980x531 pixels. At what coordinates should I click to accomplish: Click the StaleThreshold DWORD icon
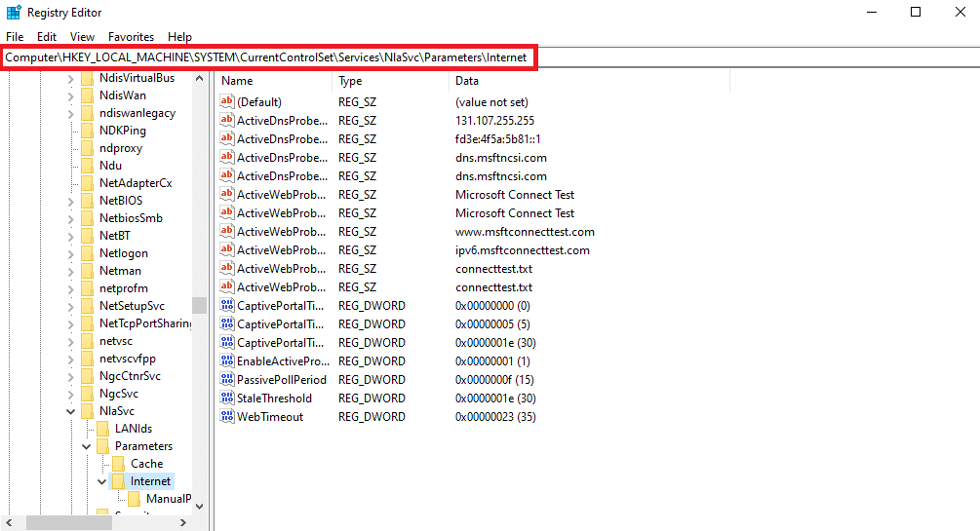pos(227,398)
